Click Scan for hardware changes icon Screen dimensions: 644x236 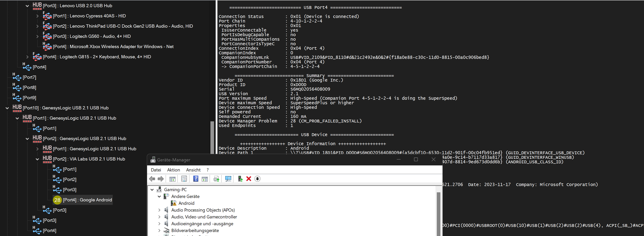tap(228, 179)
